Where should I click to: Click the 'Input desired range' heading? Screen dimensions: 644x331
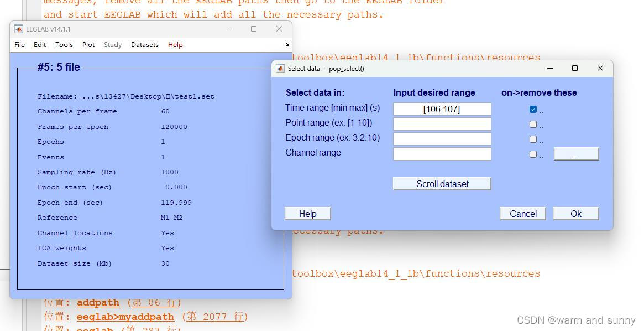[434, 93]
